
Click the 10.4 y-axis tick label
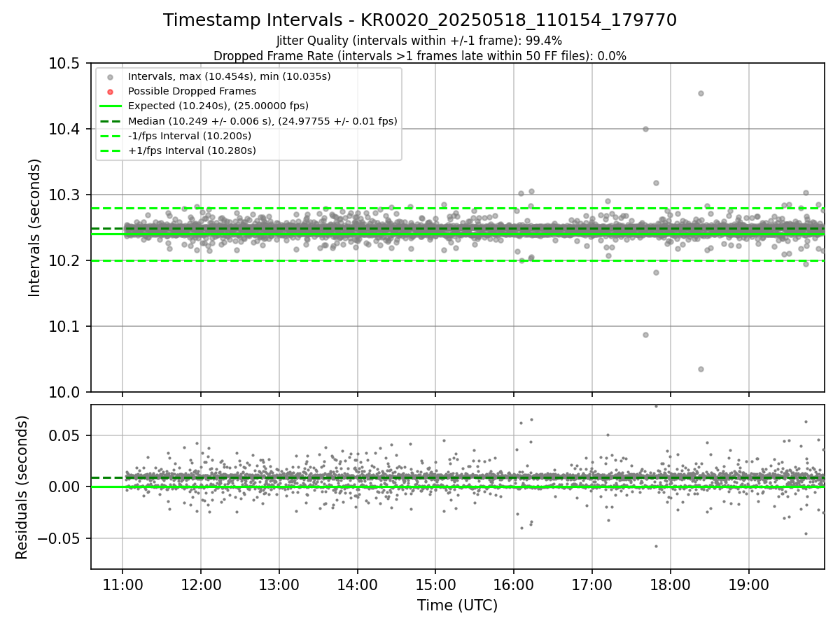pyautogui.click(x=65, y=129)
